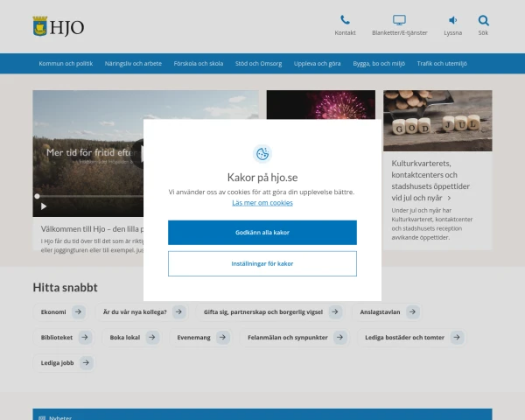This screenshot has height=420, width=525.
Task: Open Kulturkvarterets öppettider article link
Action: tap(430, 180)
